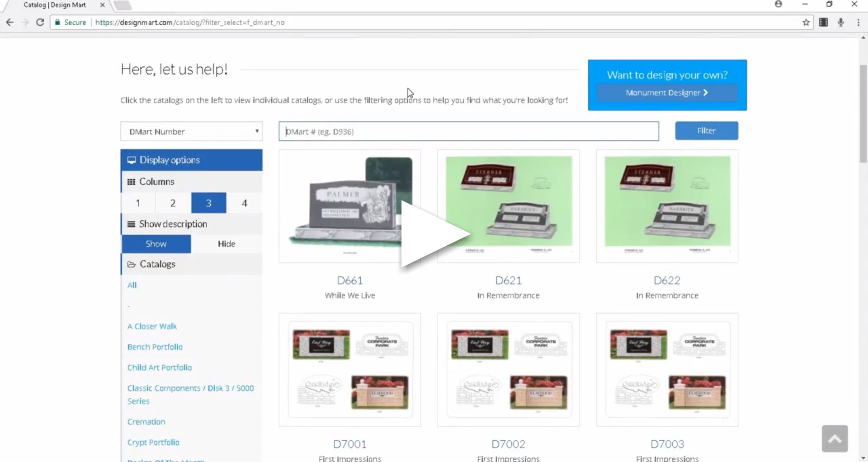Open the Child Art Portfolio catalog
Image resolution: width=868 pixels, height=462 pixels.
pos(160,368)
